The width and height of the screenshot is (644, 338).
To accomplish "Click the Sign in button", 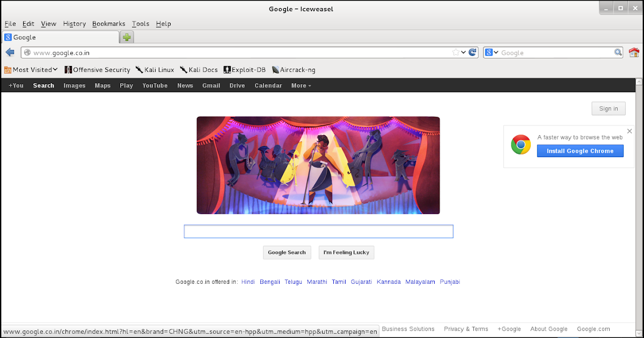I will [x=609, y=108].
